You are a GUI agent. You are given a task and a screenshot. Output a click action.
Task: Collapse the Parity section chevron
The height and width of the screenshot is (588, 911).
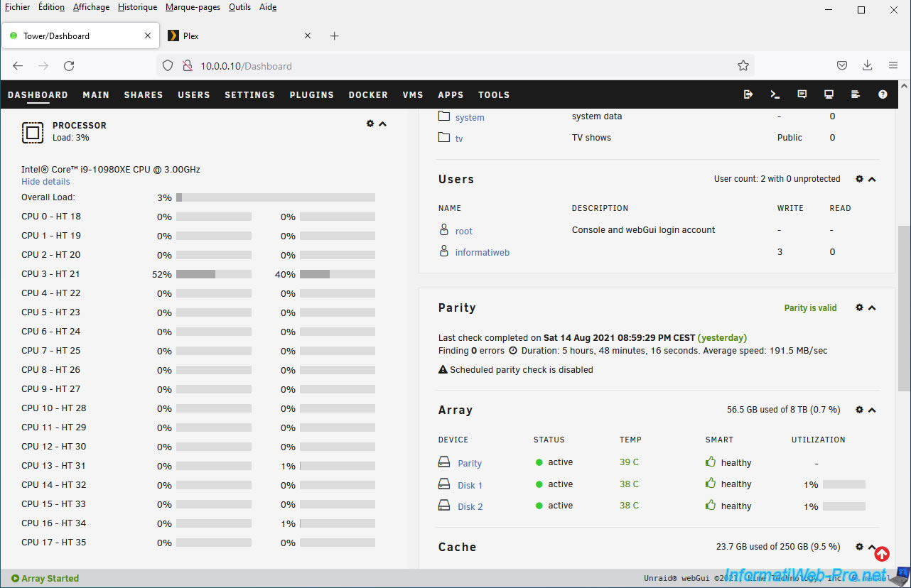tap(872, 307)
